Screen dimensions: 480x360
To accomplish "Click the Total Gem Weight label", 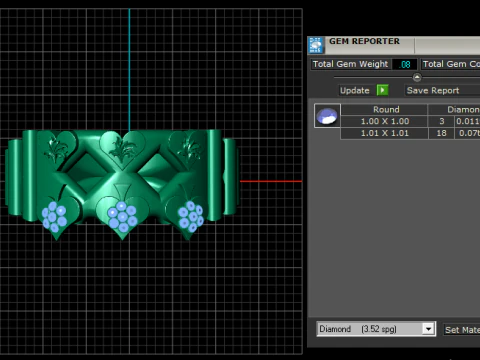I will click(x=350, y=64).
